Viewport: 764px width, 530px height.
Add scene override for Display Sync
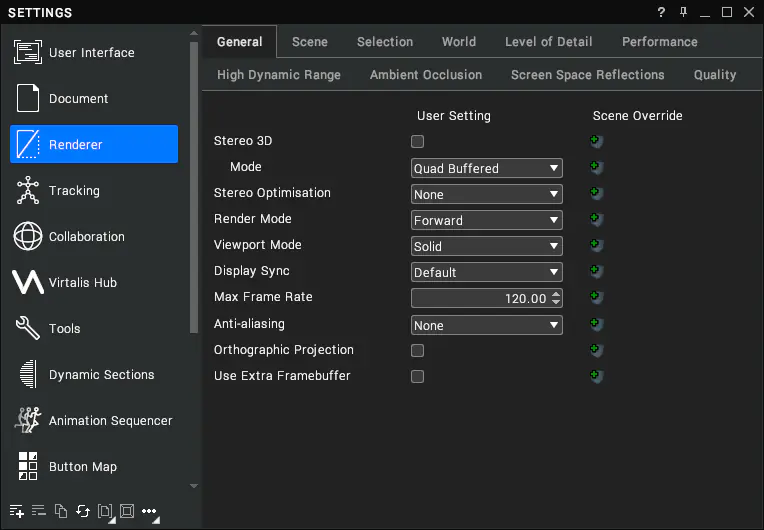(x=596, y=271)
